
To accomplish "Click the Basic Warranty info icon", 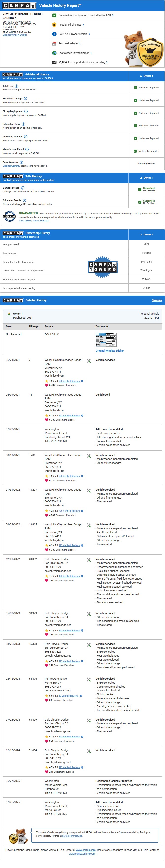I will pos(22,162).
